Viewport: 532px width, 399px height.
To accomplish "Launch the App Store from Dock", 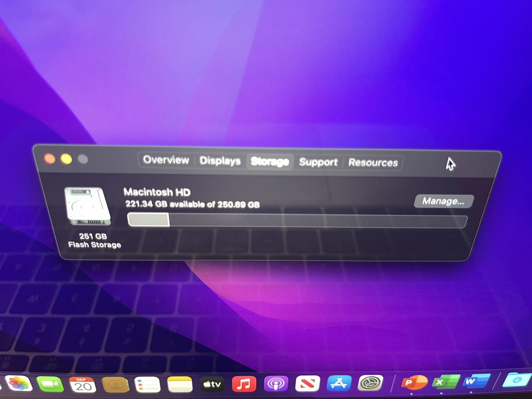I will (x=339, y=383).
